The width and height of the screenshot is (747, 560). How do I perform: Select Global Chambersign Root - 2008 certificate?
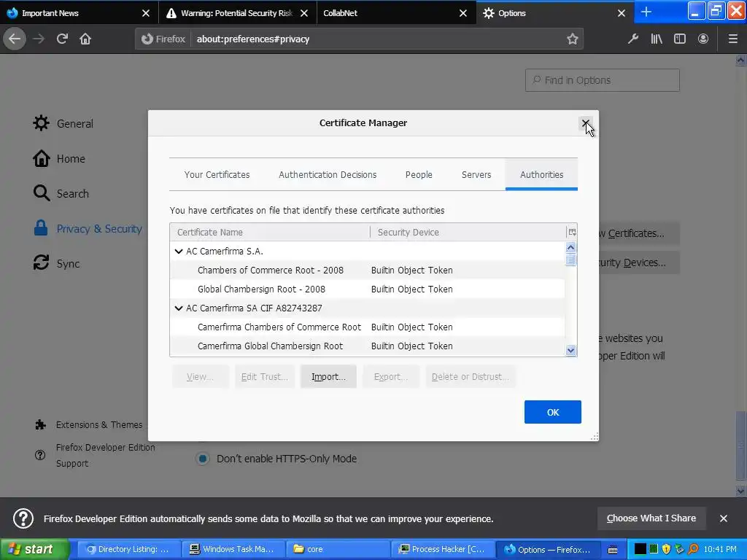click(x=368, y=289)
